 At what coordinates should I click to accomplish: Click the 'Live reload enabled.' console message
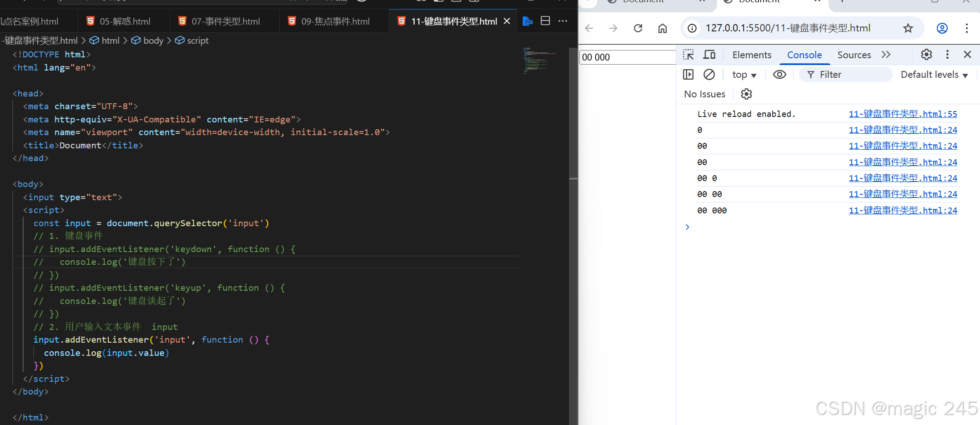(x=746, y=114)
